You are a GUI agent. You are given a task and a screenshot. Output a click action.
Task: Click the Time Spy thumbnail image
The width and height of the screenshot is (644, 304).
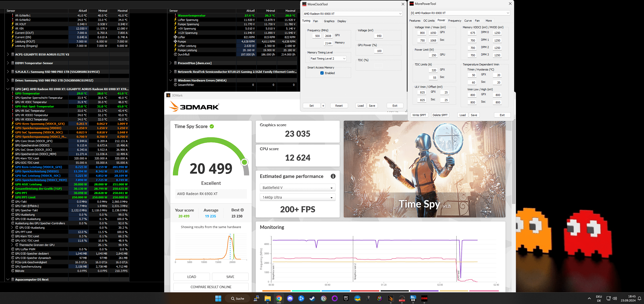click(x=424, y=169)
